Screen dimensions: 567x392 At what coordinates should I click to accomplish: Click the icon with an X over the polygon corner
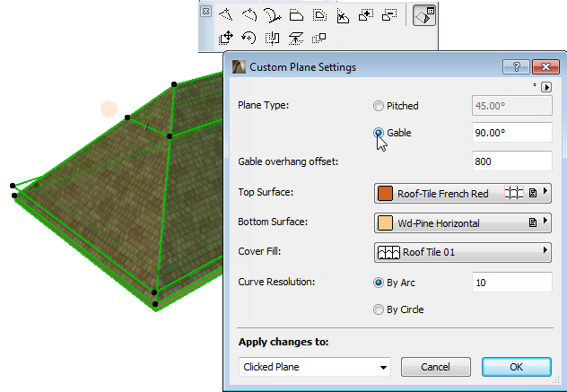343,16
